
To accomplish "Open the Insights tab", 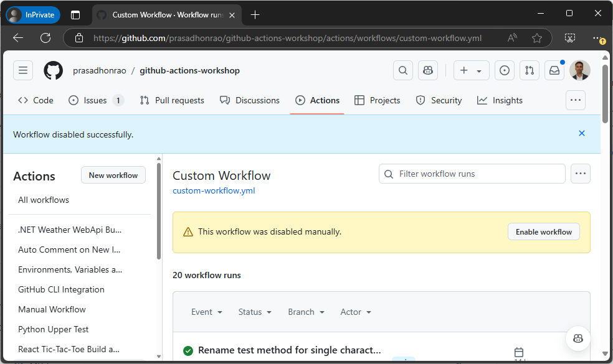I will [x=500, y=100].
